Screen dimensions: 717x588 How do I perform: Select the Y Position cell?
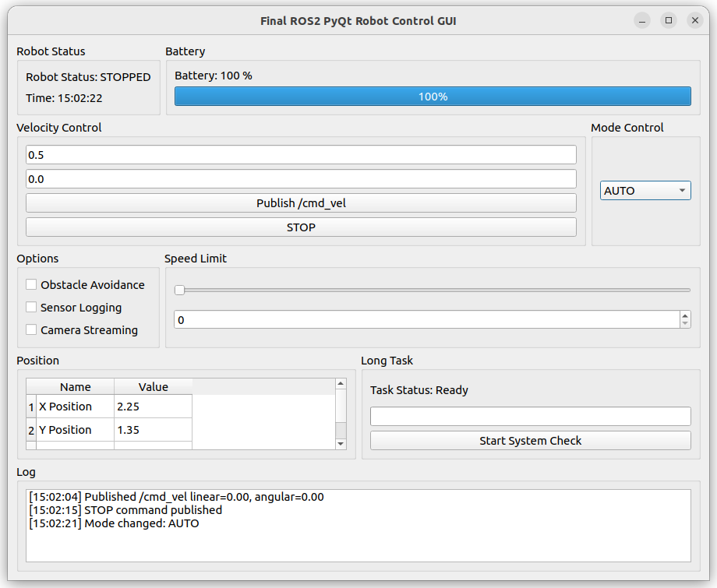tap(76, 429)
